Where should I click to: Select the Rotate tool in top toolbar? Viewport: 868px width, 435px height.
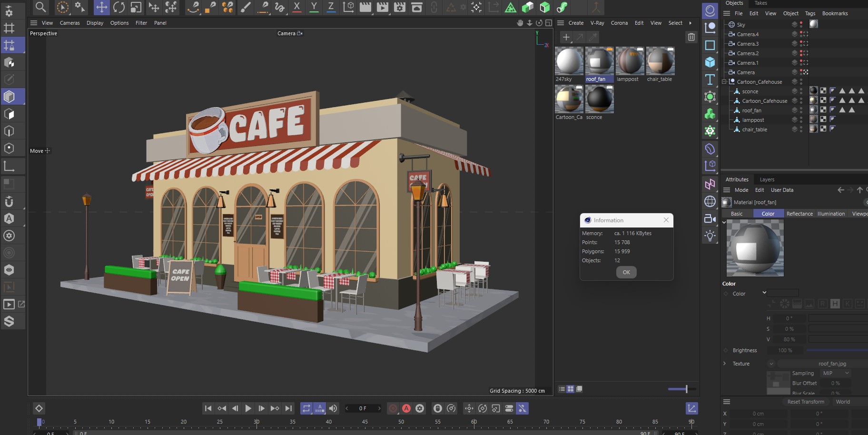[119, 7]
